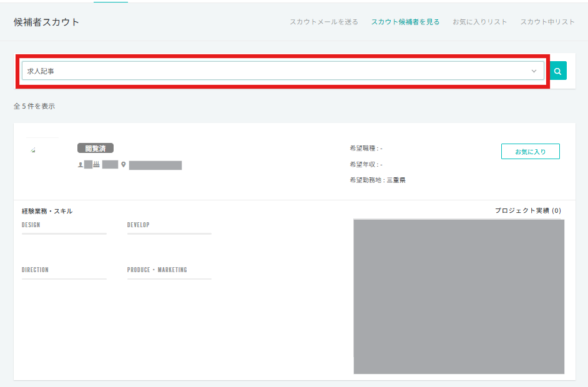Click the 経験業務・スキル heading
This screenshot has width=588, height=387.
[x=47, y=211]
